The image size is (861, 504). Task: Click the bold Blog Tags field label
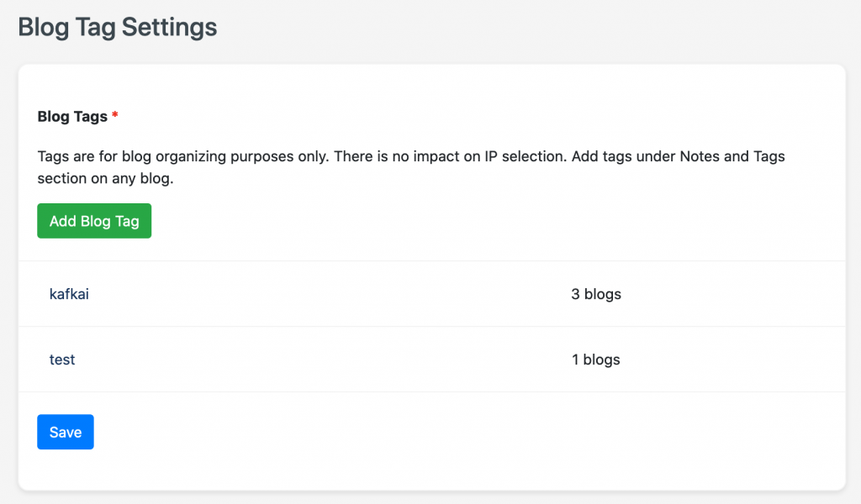tap(72, 116)
